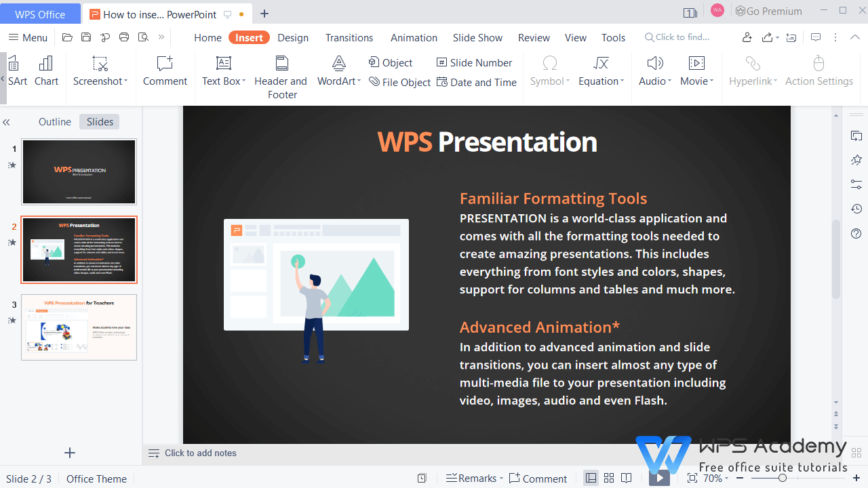Insert a Comment from the ribbon
Viewport: 868px width, 488px height.
[x=165, y=70]
